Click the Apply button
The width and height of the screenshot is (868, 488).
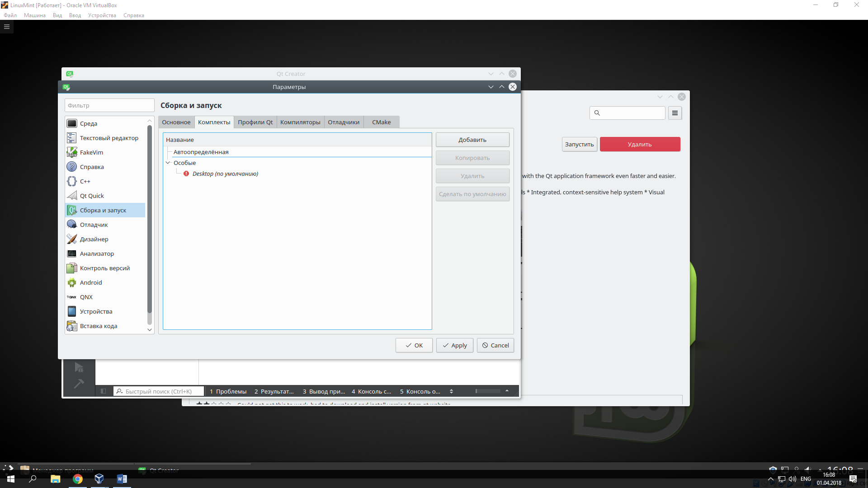455,345
